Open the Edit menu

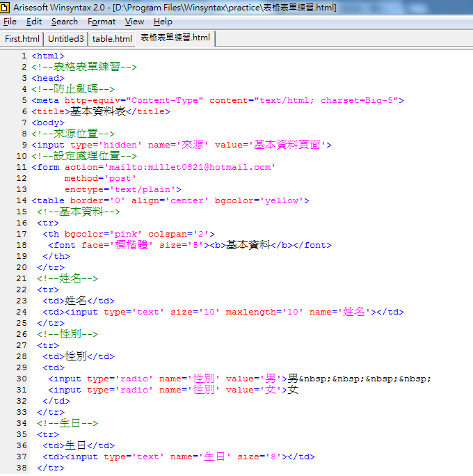point(34,22)
